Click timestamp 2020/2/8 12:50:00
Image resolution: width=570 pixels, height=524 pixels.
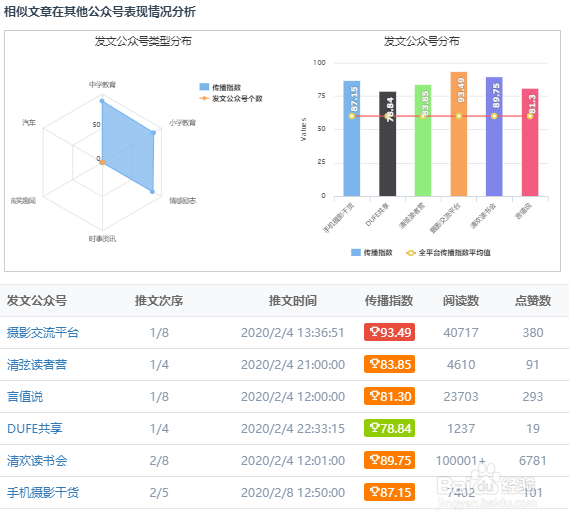coord(293,492)
